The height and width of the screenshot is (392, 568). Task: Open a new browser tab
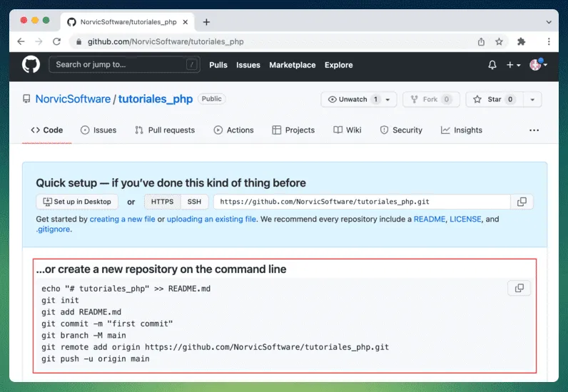click(206, 22)
